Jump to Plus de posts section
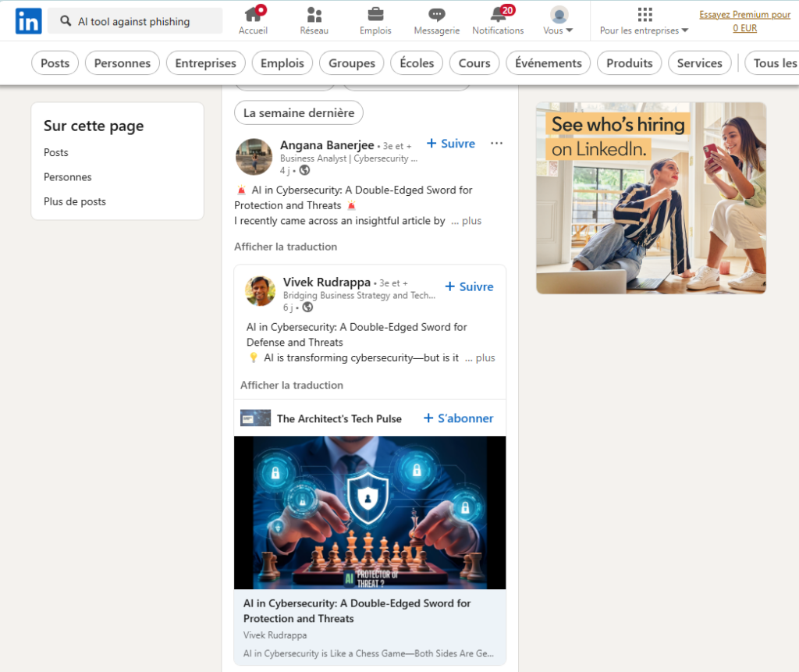Image resolution: width=799 pixels, height=672 pixels. 75,201
